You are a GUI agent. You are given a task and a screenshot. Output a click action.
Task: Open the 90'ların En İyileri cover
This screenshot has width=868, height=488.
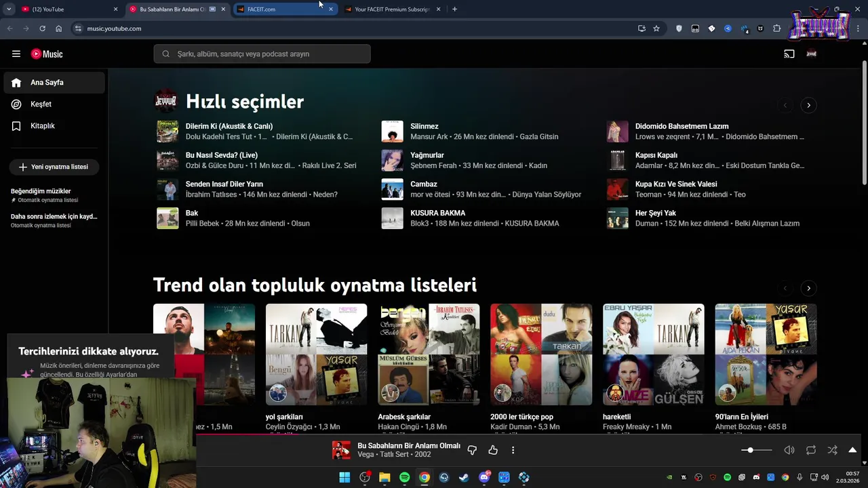tap(766, 354)
